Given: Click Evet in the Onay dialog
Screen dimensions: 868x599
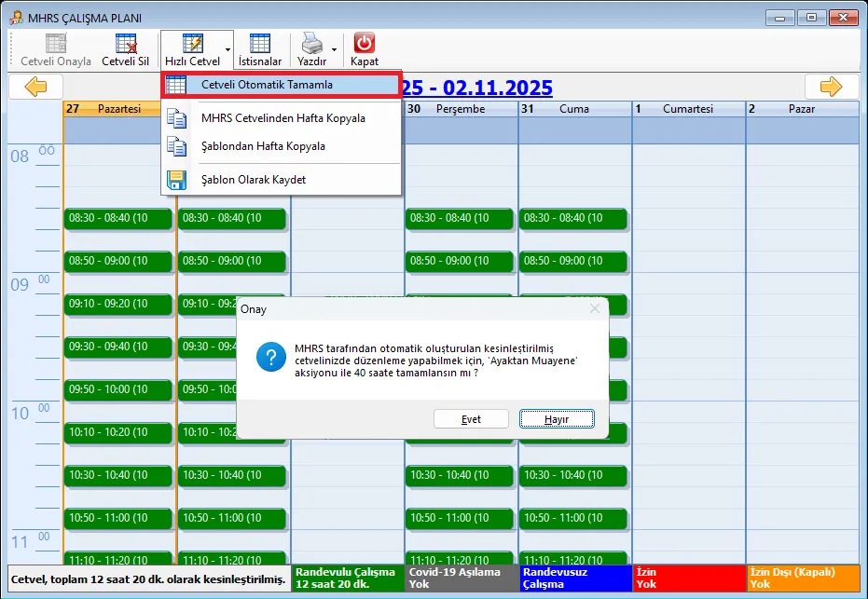Looking at the screenshot, I should pyautogui.click(x=471, y=419).
